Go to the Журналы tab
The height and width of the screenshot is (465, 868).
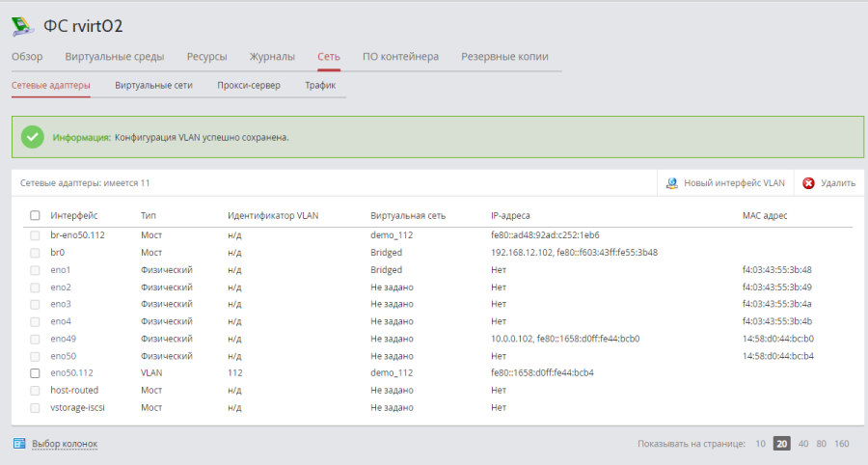click(x=272, y=57)
